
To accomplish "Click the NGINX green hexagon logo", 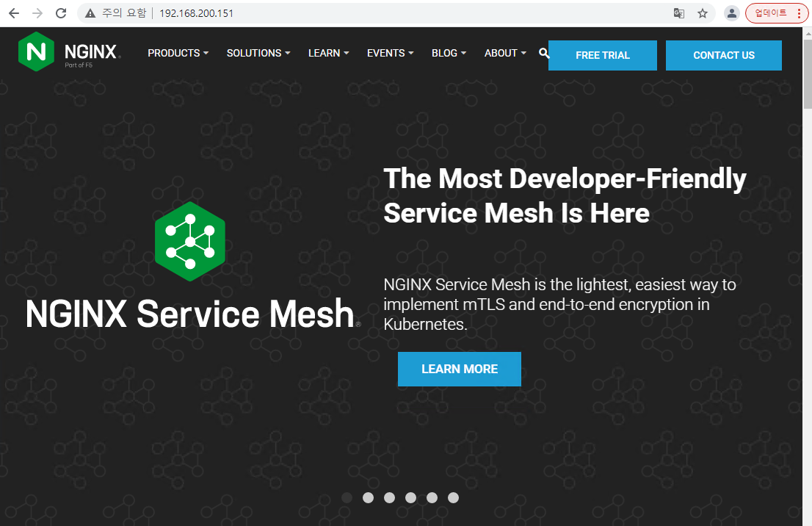I will click(36, 51).
